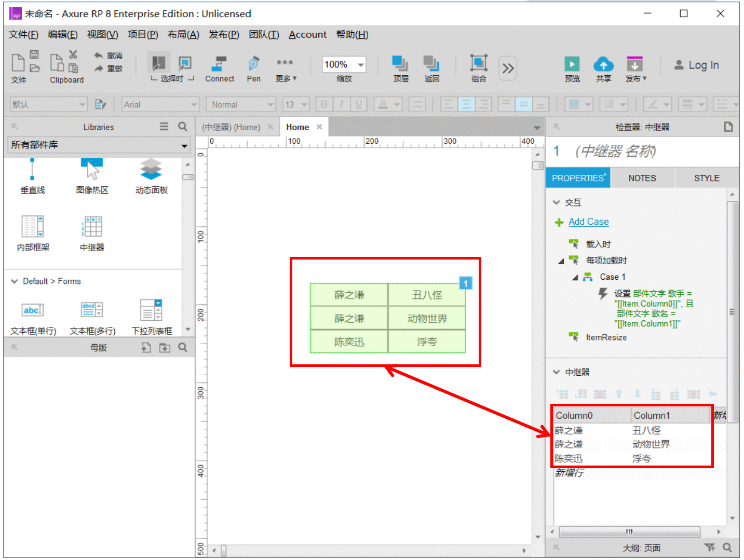Open the 文件 menu

(x=23, y=34)
